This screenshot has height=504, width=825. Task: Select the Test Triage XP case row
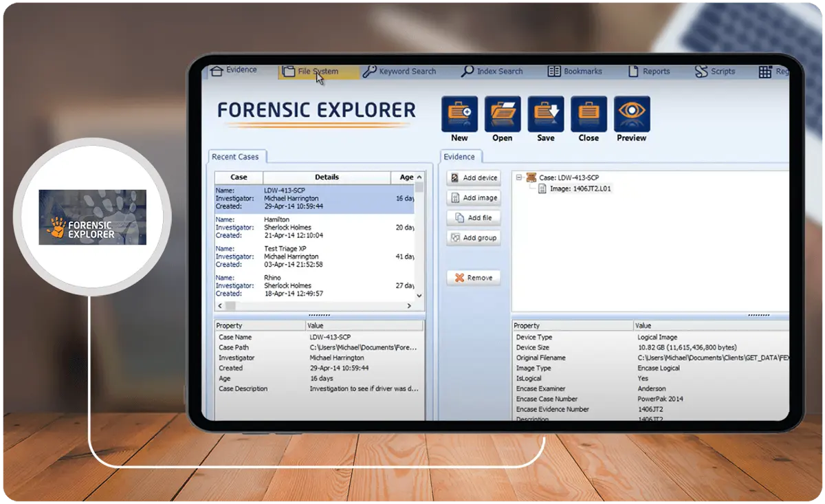pyautogui.click(x=315, y=256)
